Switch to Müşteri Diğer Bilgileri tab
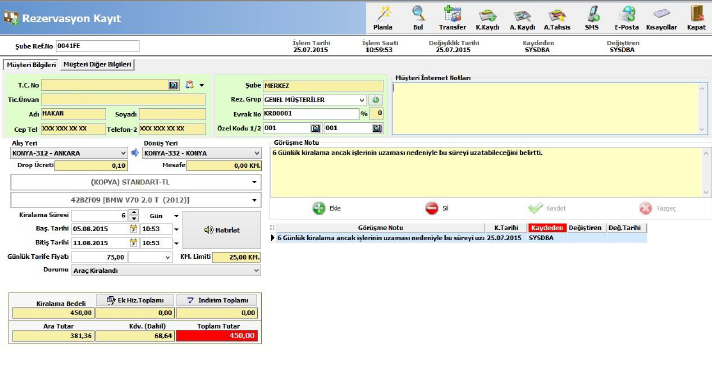 pos(97,64)
